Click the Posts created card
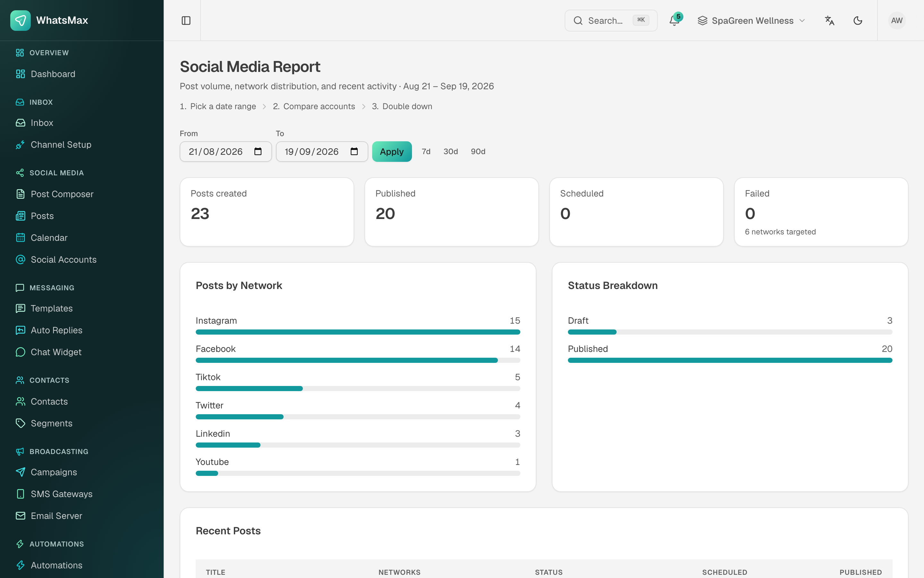 pyautogui.click(x=267, y=212)
